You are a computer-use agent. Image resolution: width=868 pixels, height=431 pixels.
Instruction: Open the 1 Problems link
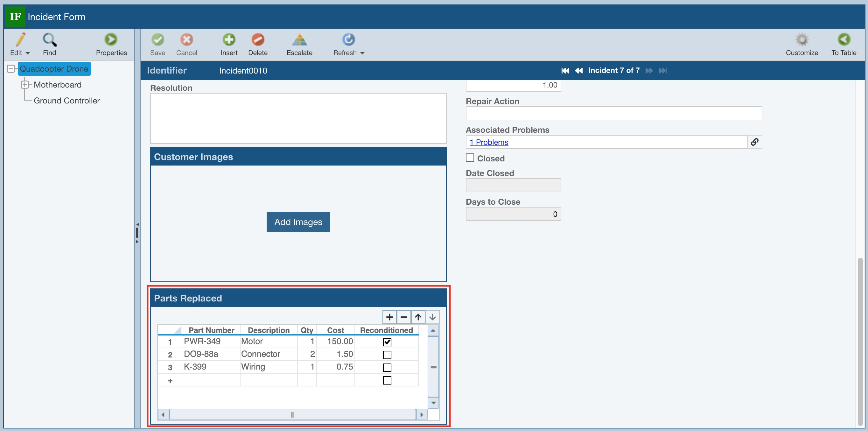pyautogui.click(x=489, y=142)
